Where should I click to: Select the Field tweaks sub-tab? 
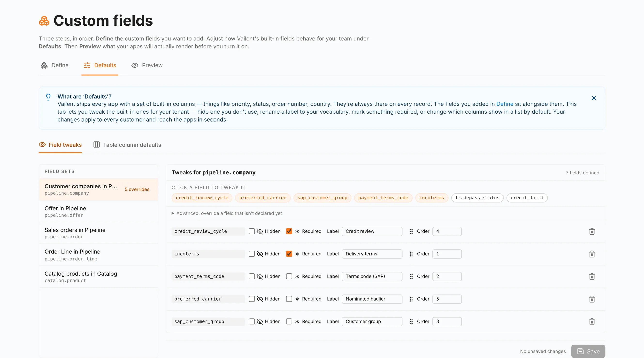click(x=60, y=145)
